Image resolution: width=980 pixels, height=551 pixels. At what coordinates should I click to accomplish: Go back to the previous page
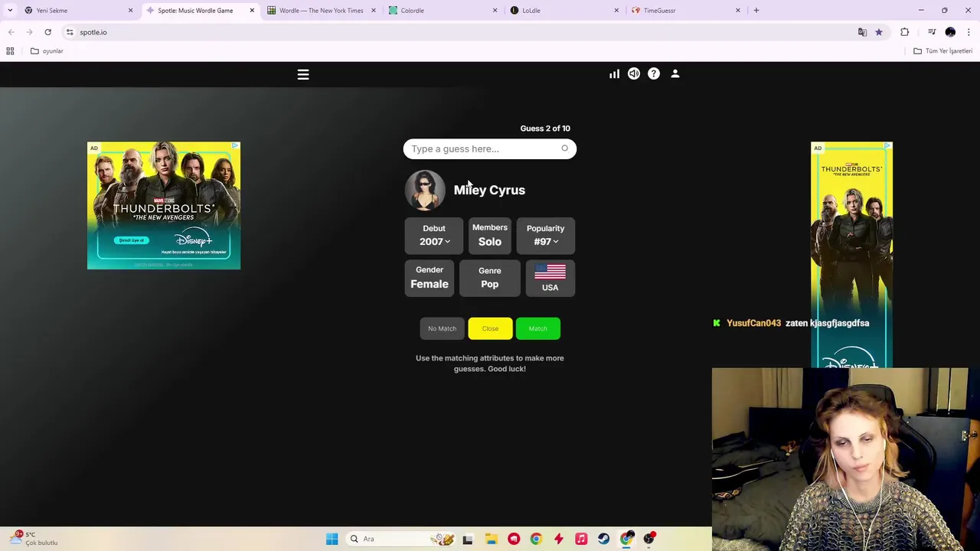[x=11, y=32]
